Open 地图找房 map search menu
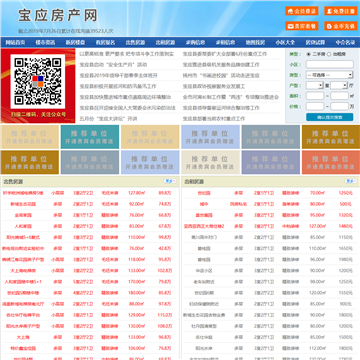The image size is (360, 360). click(x=255, y=42)
